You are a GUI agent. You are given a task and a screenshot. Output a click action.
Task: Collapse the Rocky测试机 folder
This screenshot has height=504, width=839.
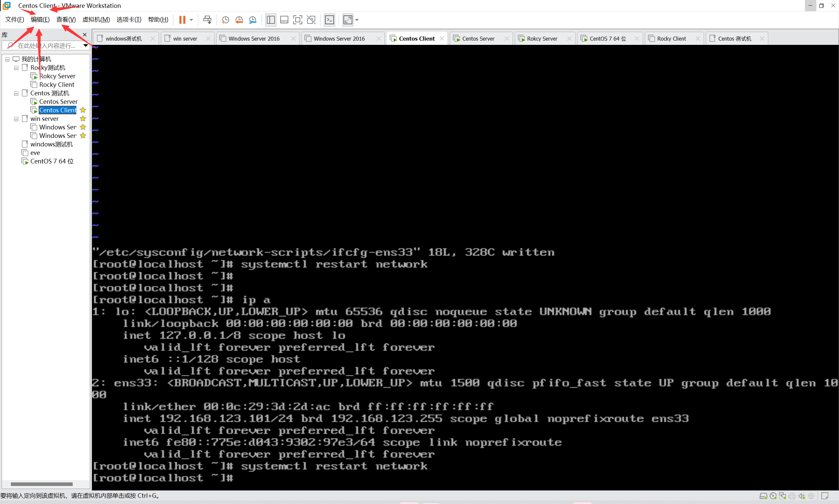point(16,67)
